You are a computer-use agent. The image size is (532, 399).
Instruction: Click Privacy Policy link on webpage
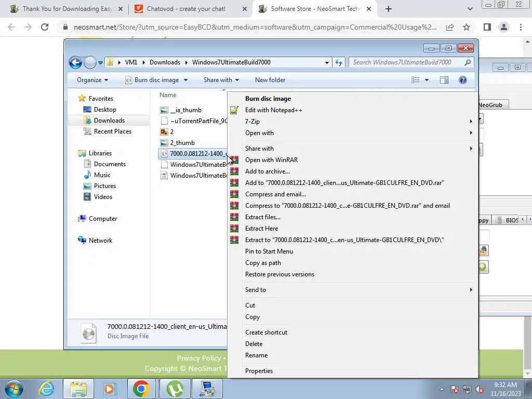(199, 358)
